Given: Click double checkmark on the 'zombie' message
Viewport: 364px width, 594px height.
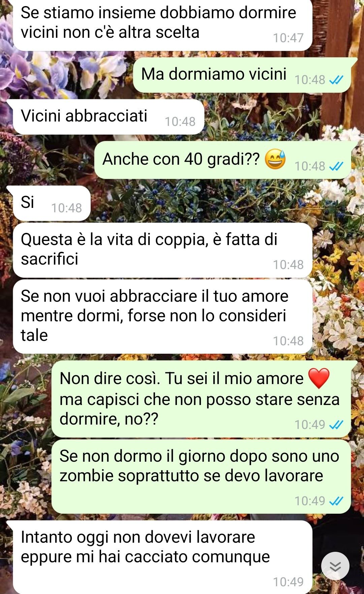Looking at the screenshot, I should coord(336,501).
